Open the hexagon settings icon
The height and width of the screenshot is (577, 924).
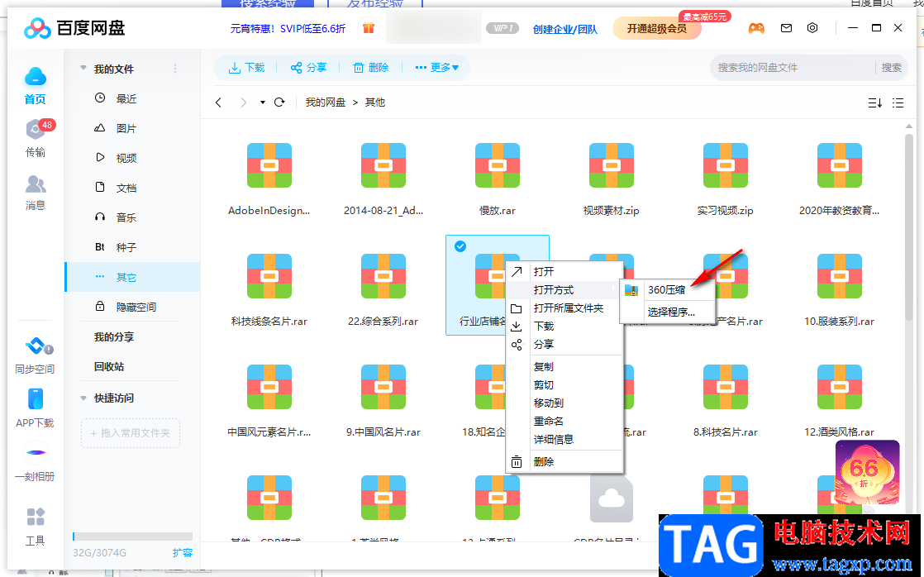click(812, 28)
